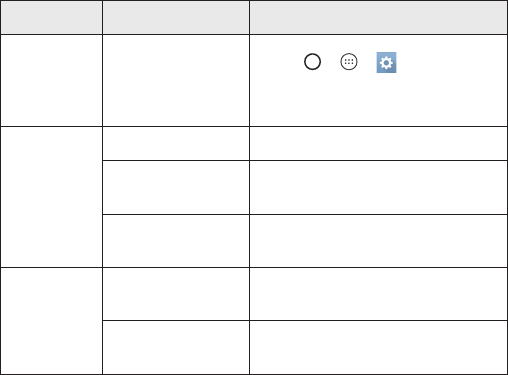This screenshot has width=508, height=375.
Task: Click wide cell in last sub-row of three-row group
Action: pyautogui.click(x=378, y=241)
